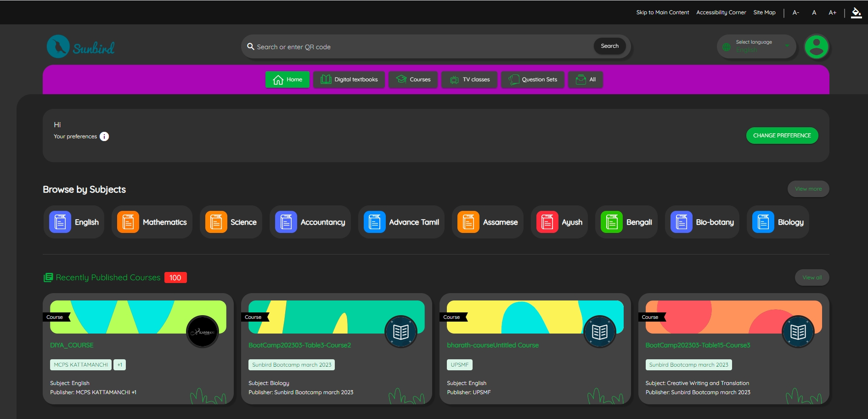Click the preferences info icon
Screen dimensions: 868x419
click(104, 136)
